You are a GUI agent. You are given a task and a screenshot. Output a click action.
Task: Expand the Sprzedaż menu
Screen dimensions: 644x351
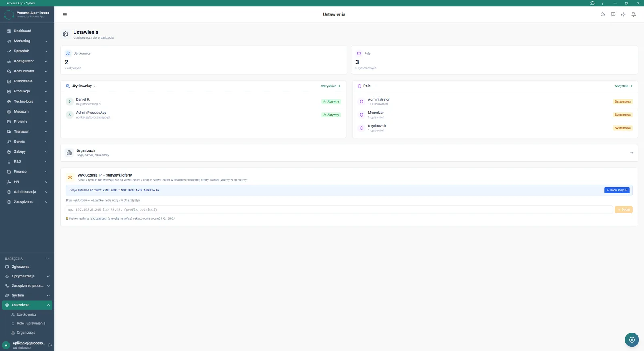(27, 51)
